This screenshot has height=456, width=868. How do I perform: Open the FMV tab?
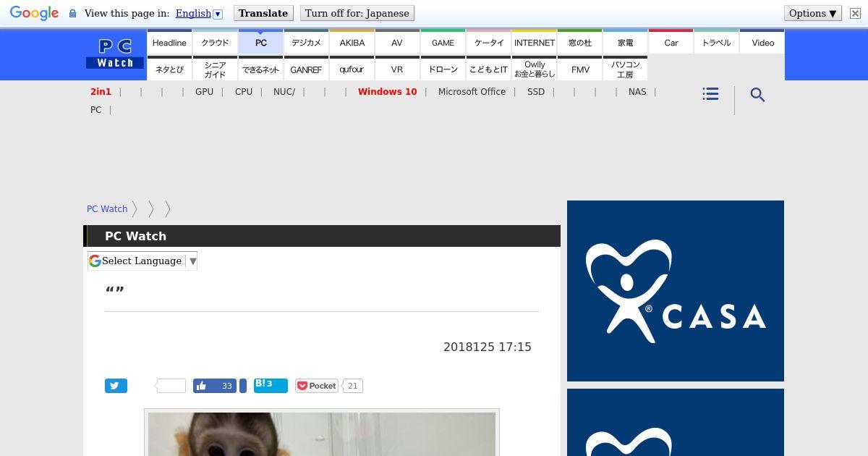pyautogui.click(x=580, y=69)
